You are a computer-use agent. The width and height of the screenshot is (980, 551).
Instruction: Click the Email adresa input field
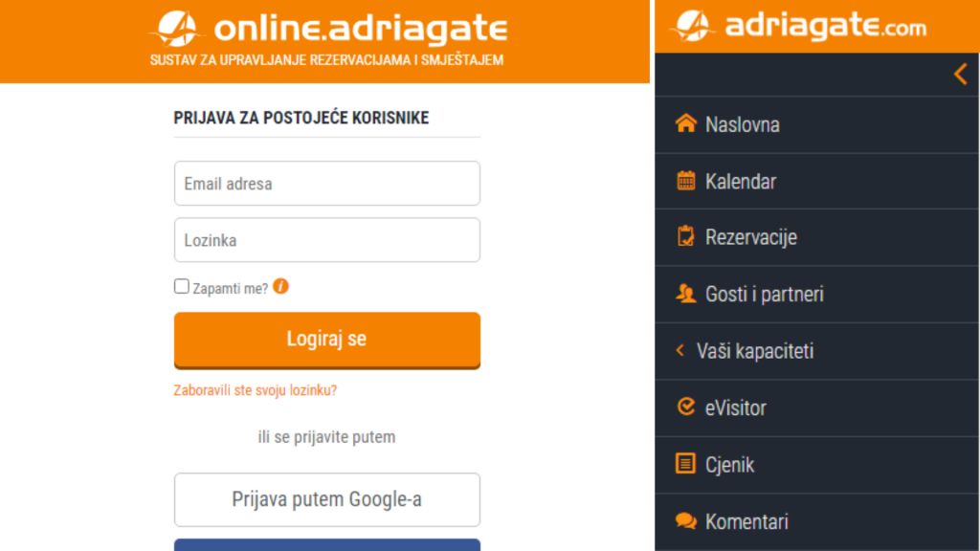pos(326,183)
